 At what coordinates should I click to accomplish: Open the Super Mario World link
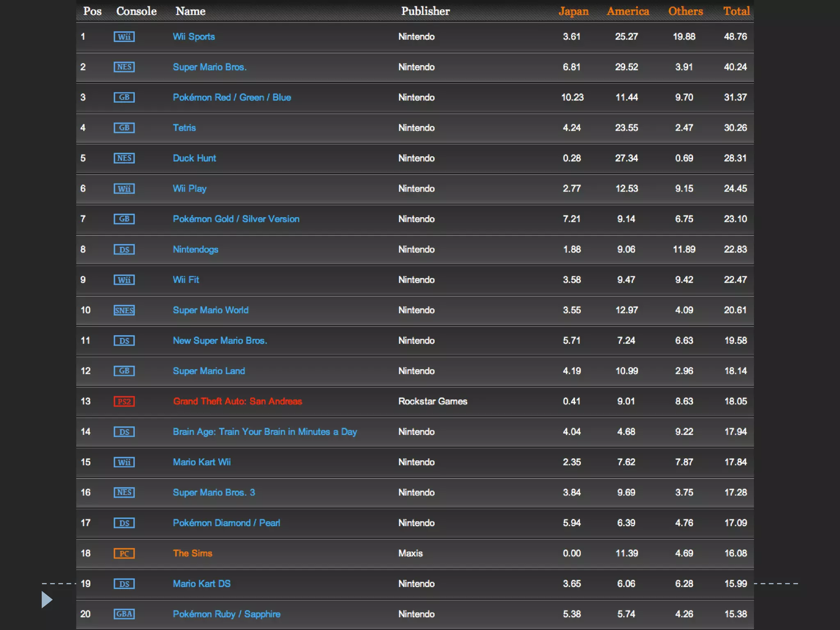pyautogui.click(x=210, y=310)
